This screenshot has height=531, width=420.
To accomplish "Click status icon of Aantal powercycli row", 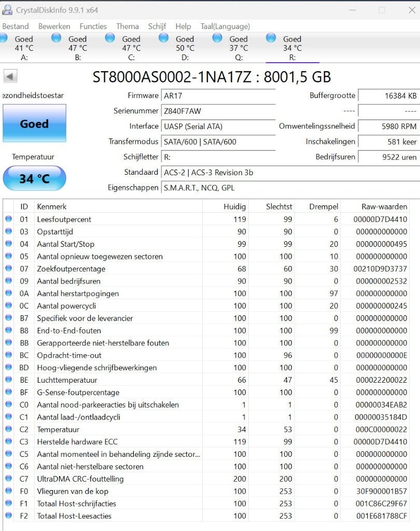I will (8, 305).
